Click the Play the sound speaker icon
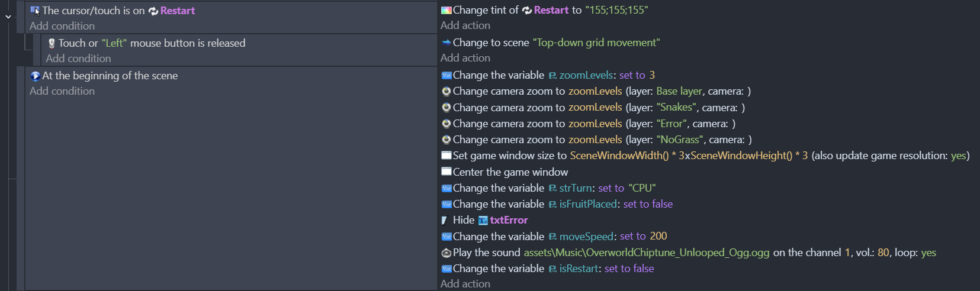The image size is (980, 291). [446, 253]
